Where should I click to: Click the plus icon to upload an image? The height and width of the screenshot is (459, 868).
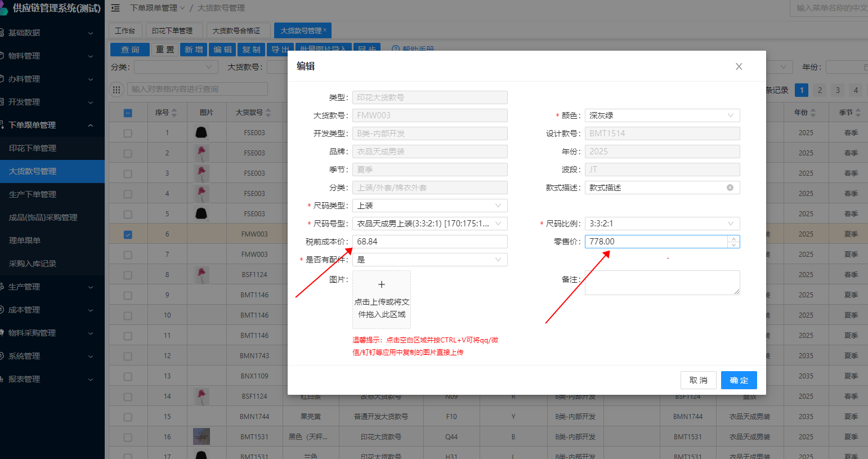[x=381, y=285]
